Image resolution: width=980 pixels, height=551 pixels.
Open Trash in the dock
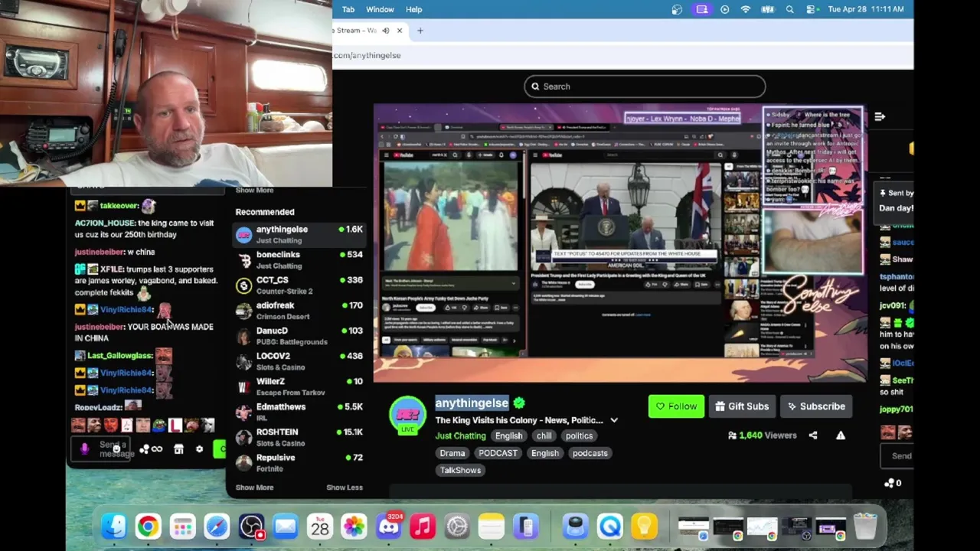pyautogui.click(x=865, y=527)
